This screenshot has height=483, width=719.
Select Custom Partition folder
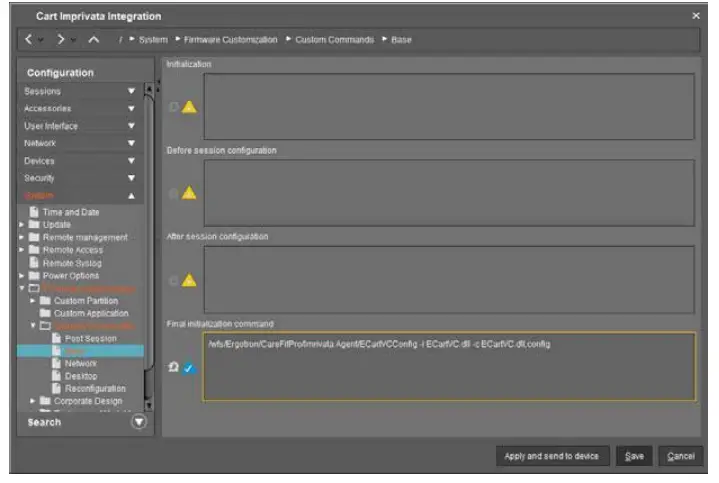[x=86, y=301]
